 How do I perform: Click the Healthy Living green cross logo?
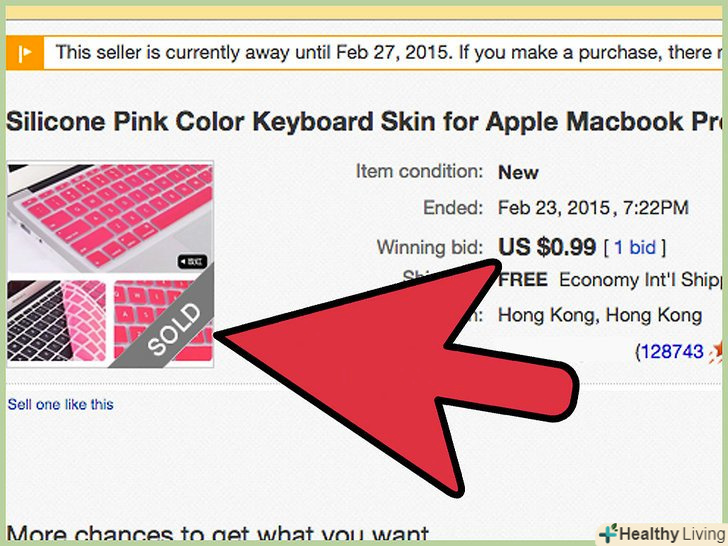click(x=608, y=533)
